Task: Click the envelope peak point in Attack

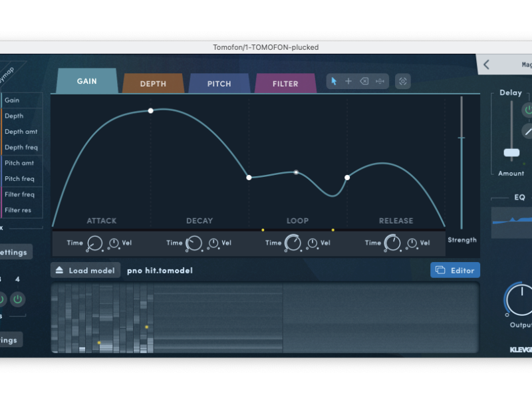Action: (x=151, y=110)
